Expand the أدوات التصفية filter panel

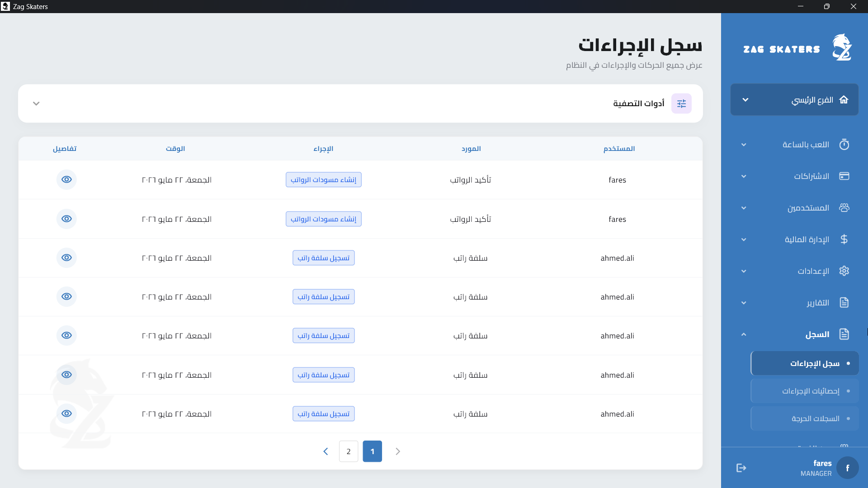[x=36, y=103]
